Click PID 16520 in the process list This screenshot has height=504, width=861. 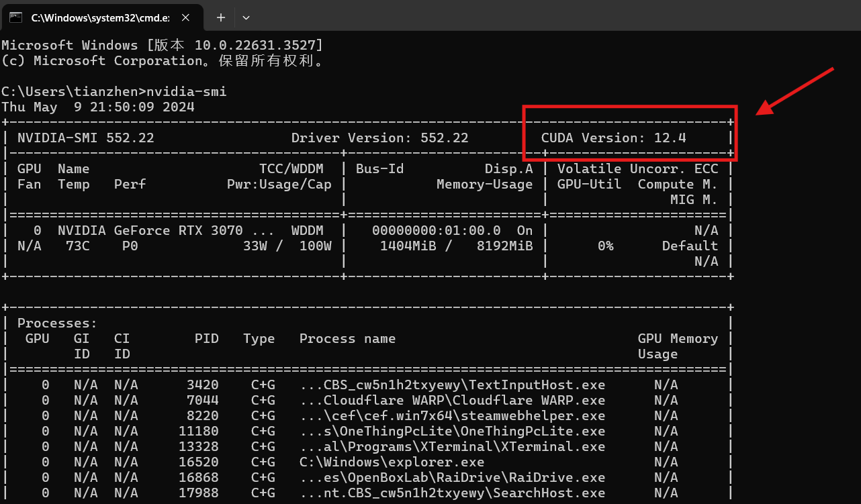(x=199, y=462)
